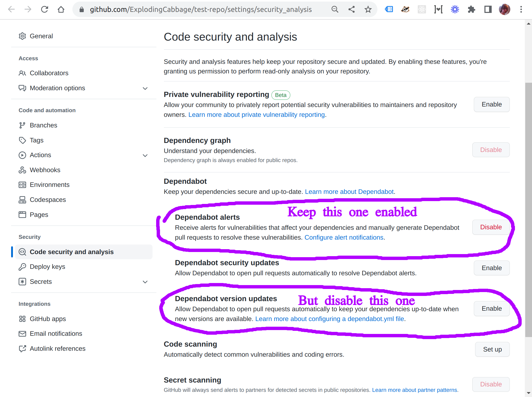532x397 pixels.
Task: Enable Dependabot security updates
Action: pyautogui.click(x=491, y=268)
